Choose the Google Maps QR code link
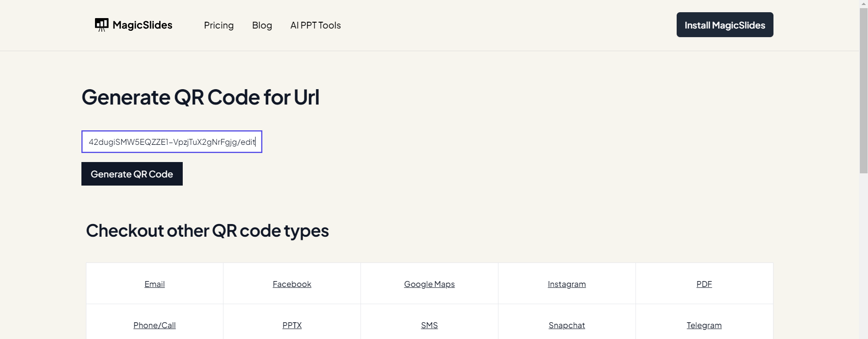 click(429, 284)
